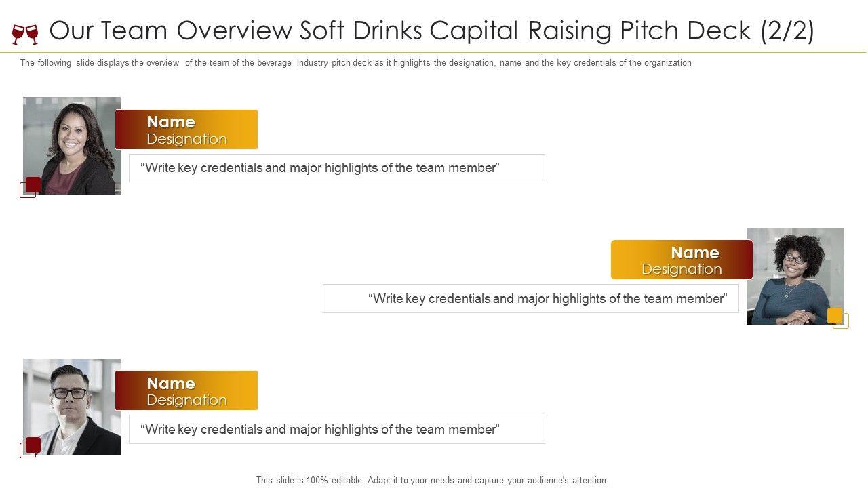Click the slide description text below the title
Viewport: 868px width, 488px height.
pyautogui.click(x=355, y=63)
